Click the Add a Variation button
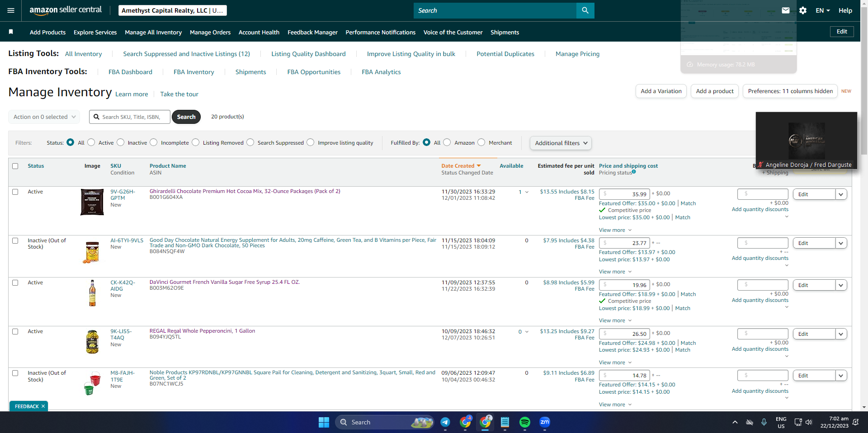The height and width of the screenshot is (433, 868). [661, 91]
